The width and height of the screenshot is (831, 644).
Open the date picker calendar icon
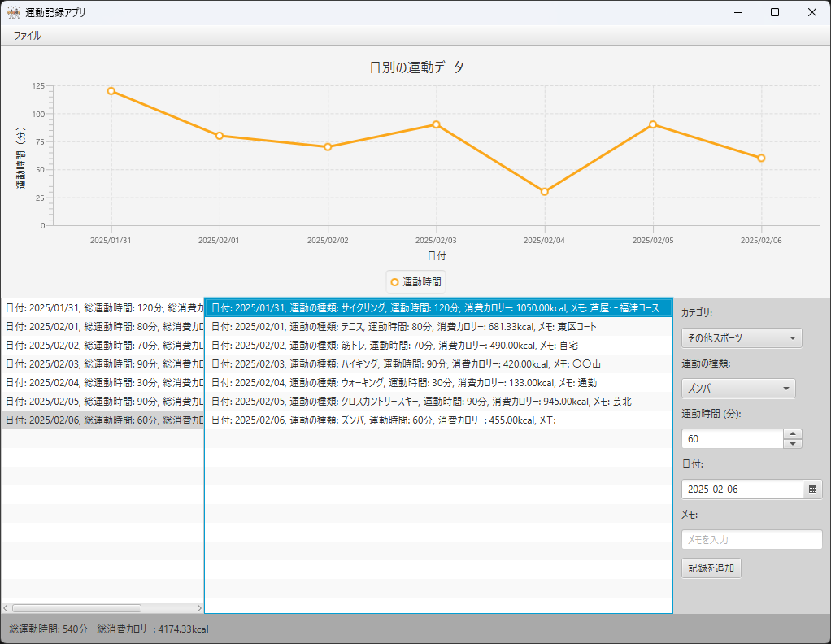[x=812, y=489]
